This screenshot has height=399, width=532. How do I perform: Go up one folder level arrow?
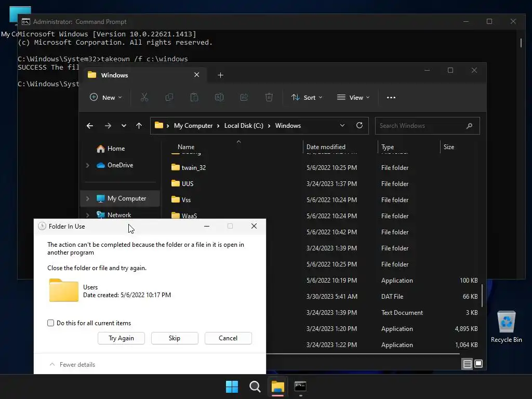pos(139,126)
